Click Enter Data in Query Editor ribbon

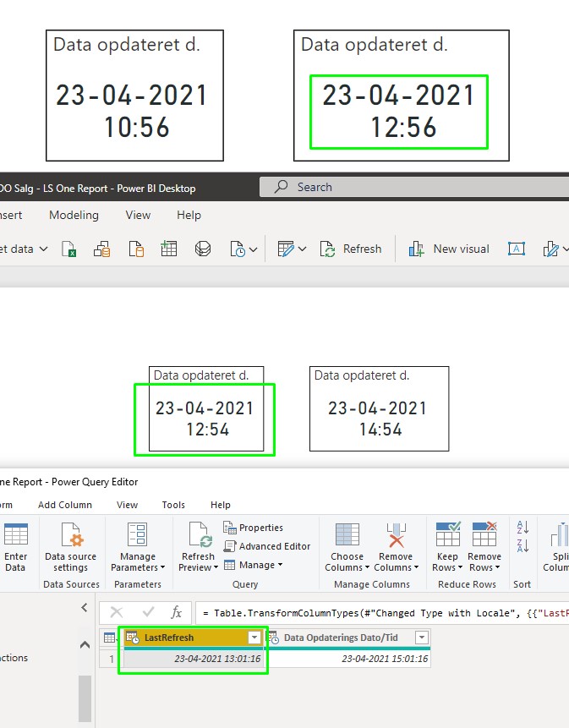coord(16,547)
